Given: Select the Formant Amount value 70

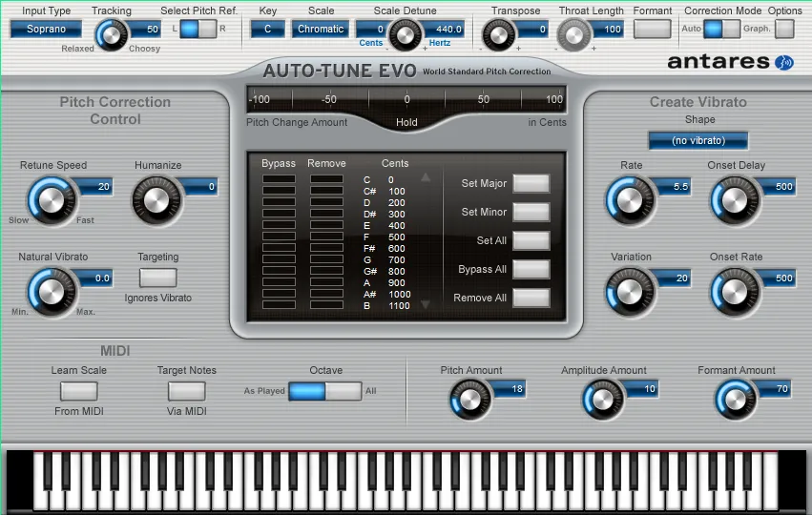Looking at the screenshot, I should [775, 389].
